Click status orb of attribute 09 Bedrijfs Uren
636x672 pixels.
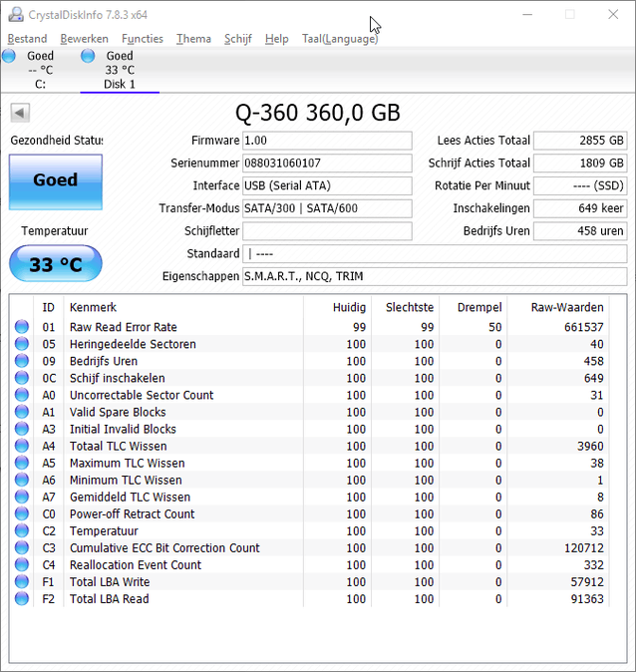pyautogui.click(x=22, y=361)
